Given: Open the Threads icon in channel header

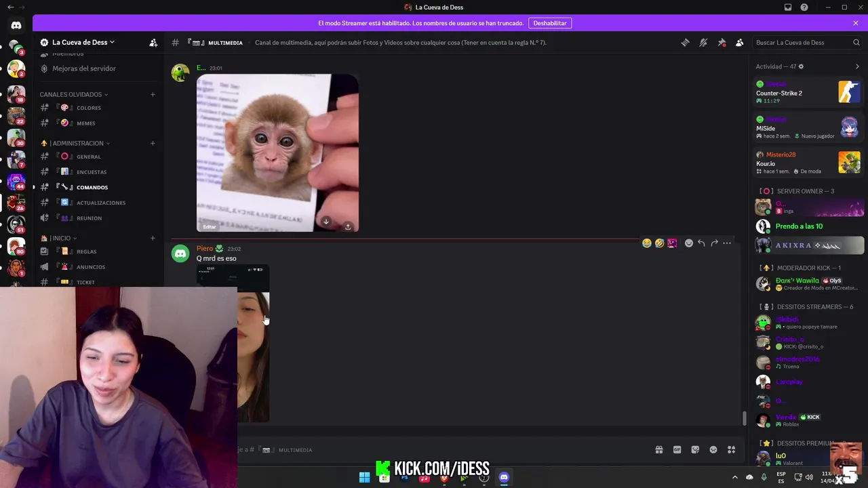Looking at the screenshot, I should click(x=685, y=43).
